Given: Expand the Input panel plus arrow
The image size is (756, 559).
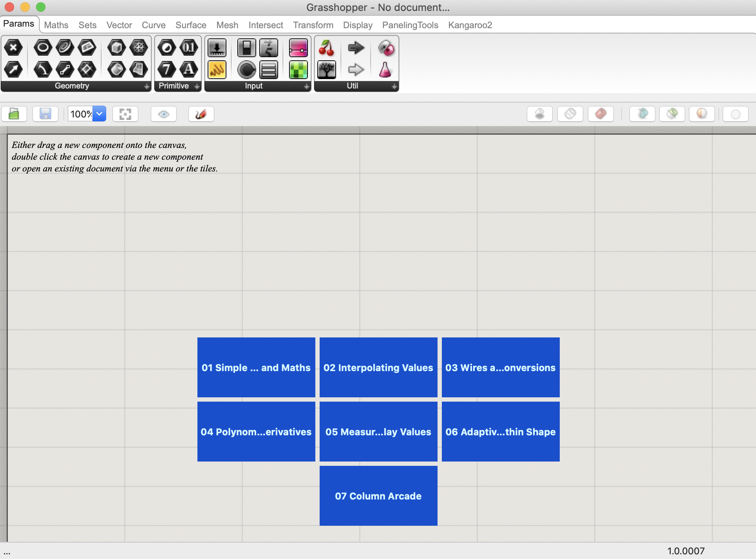Looking at the screenshot, I should [x=307, y=86].
